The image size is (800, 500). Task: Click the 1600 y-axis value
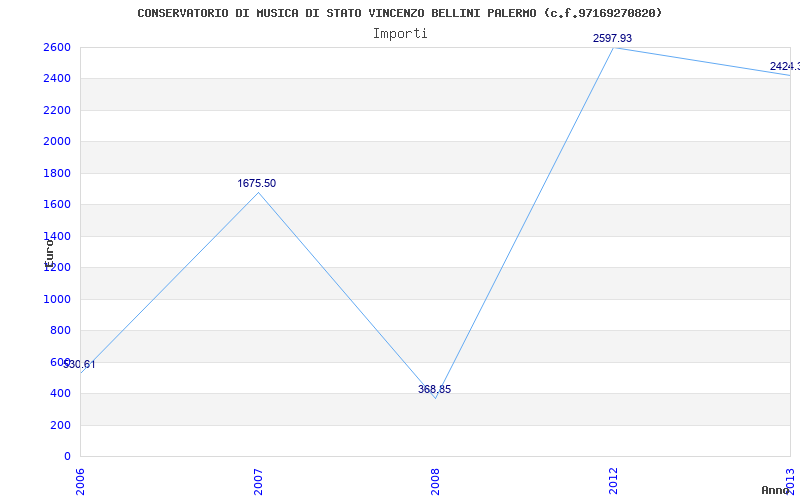tap(56, 205)
